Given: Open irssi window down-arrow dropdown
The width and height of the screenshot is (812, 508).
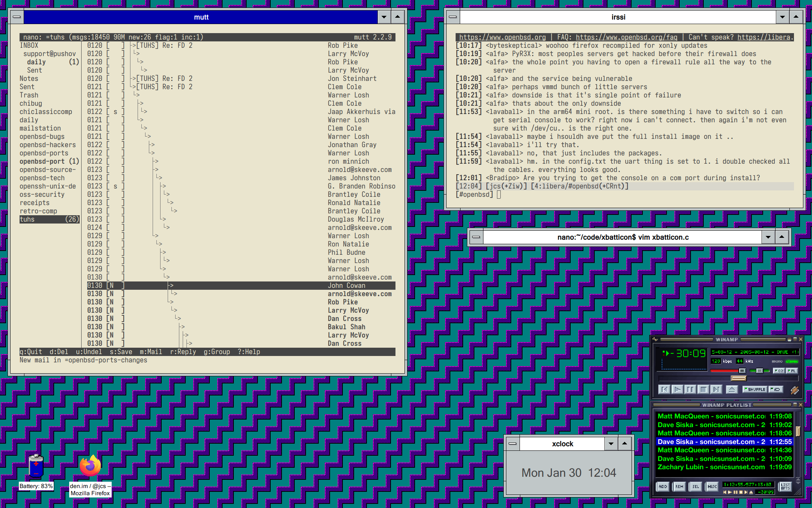Looking at the screenshot, I should click(782, 17).
